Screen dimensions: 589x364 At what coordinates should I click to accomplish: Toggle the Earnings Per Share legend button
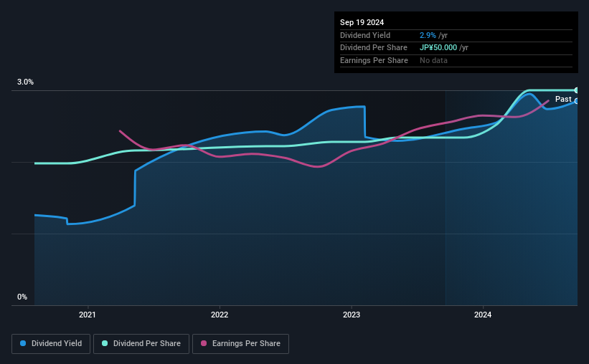[240, 344]
